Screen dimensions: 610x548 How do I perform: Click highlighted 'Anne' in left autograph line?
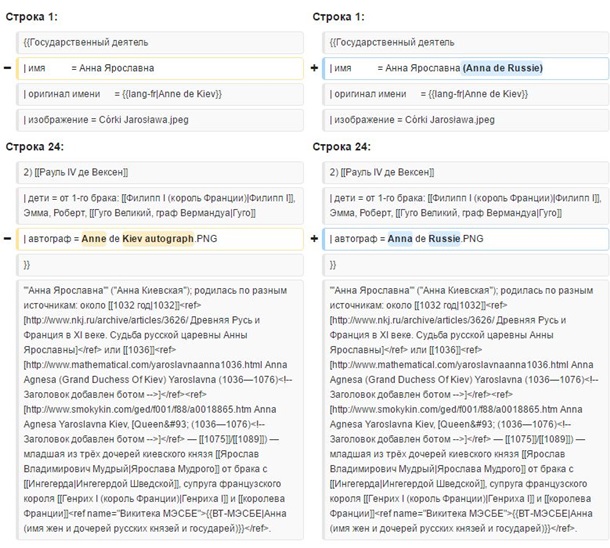(x=94, y=239)
